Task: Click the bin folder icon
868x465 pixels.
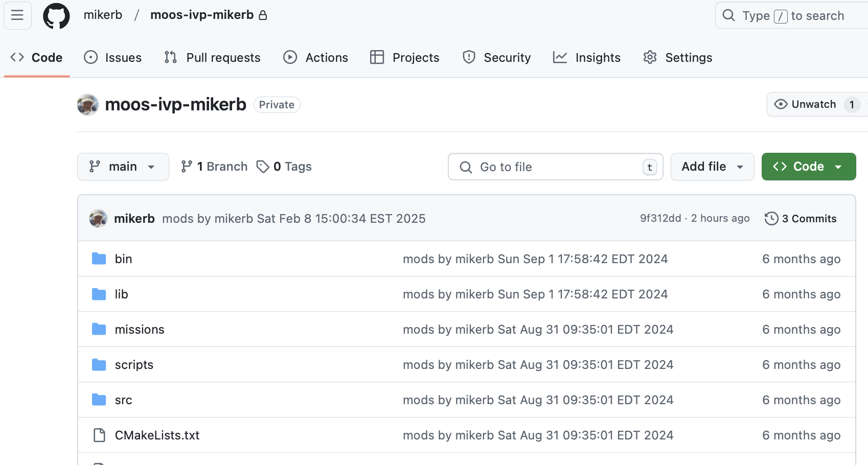Action: pyautogui.click(x=99, y=259)
